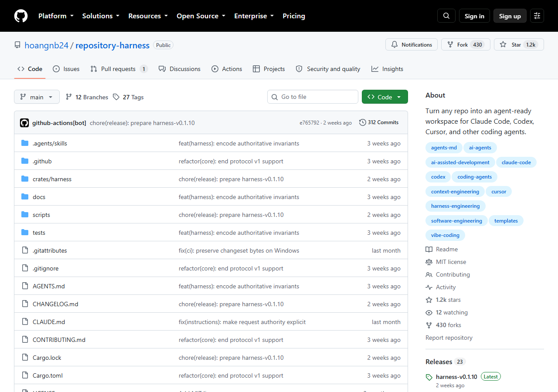Select the claude-code topic tag

pos(516,162)
